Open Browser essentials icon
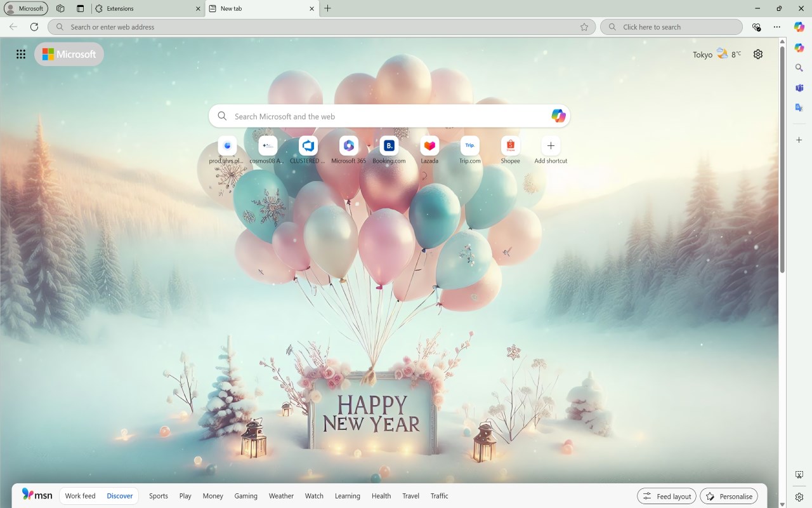 [756, 27]
